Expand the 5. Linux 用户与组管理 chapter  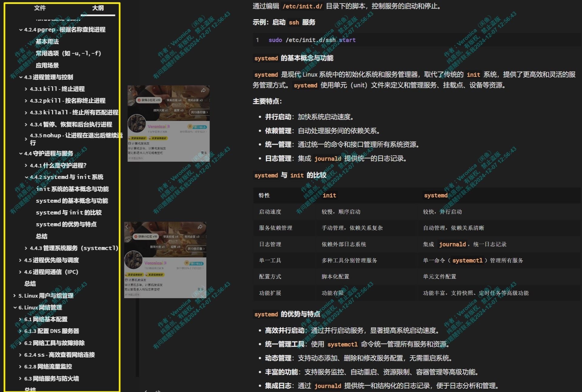(x=15, y=296)
